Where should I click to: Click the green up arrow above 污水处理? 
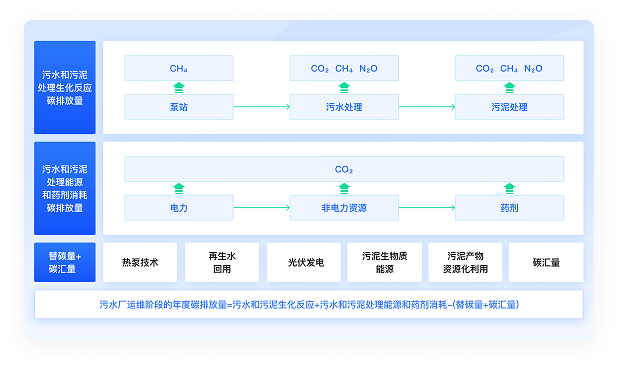click(x=344, y=87)
